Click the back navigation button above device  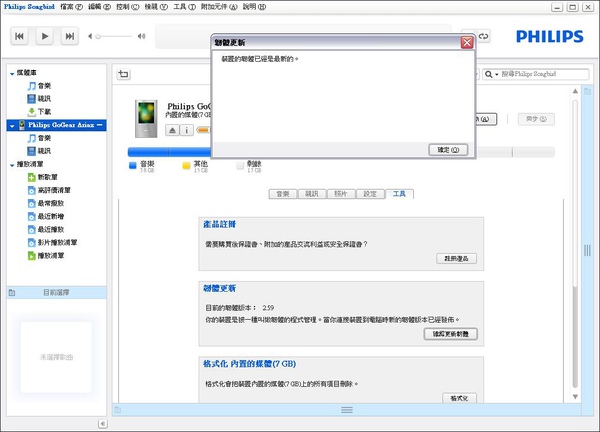tap(123, 74)
